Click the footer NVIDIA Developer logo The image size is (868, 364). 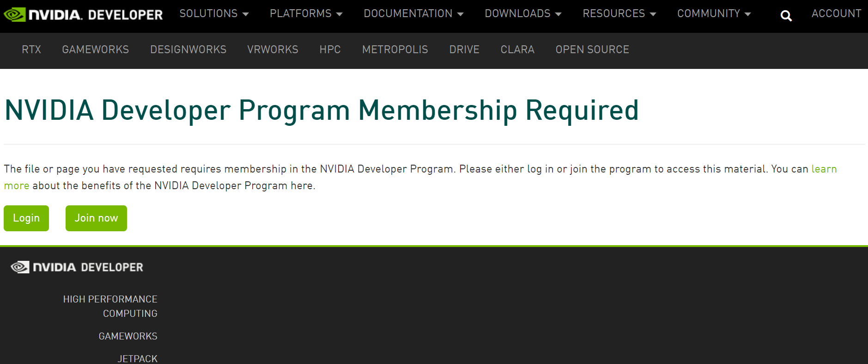click(x=77, y=267)
